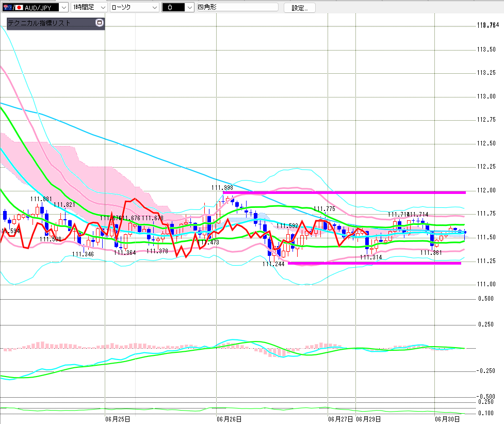Click the 06月25日 date marker on axis
Image resolution: width=504 pixels, height=424 pixels.
[118, 419]
